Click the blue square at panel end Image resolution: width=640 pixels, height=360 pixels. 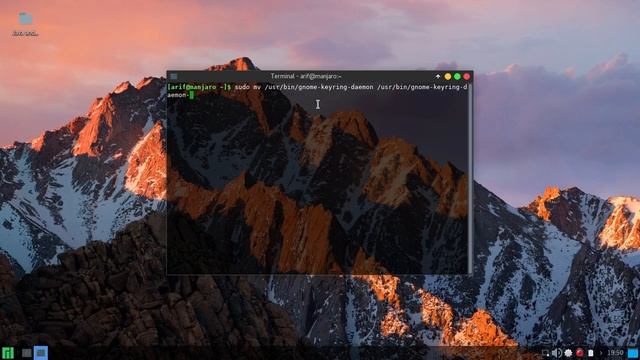633,353
